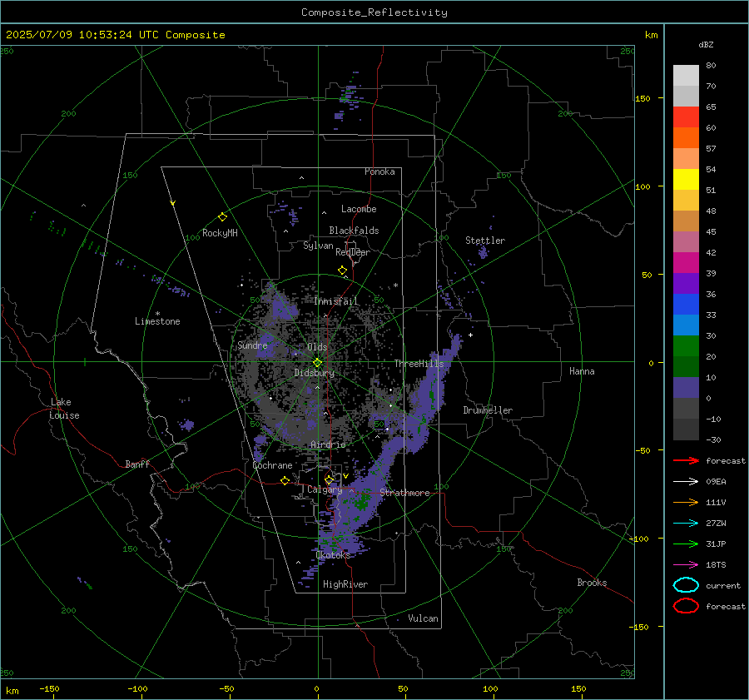
Task: Click the green 30 dBZ color swatch
Action: 686,345
